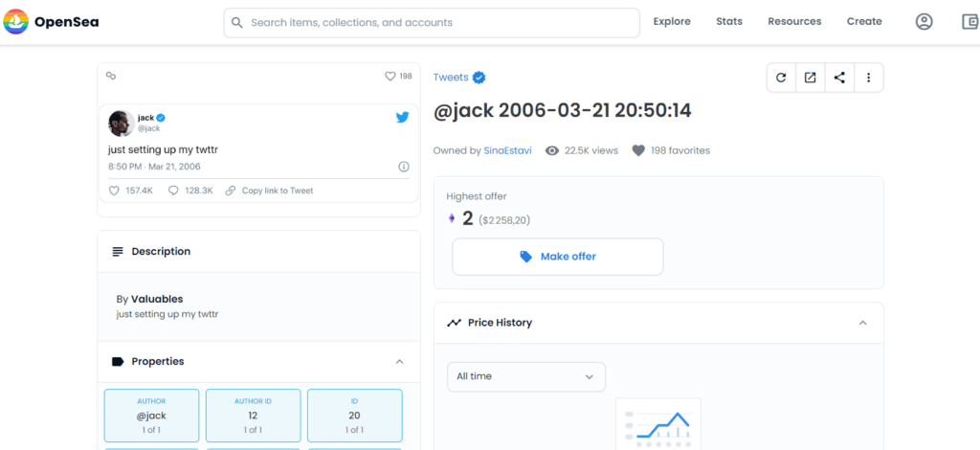Open the wallet icon
The image size is (980, 450).
(970, 22)
